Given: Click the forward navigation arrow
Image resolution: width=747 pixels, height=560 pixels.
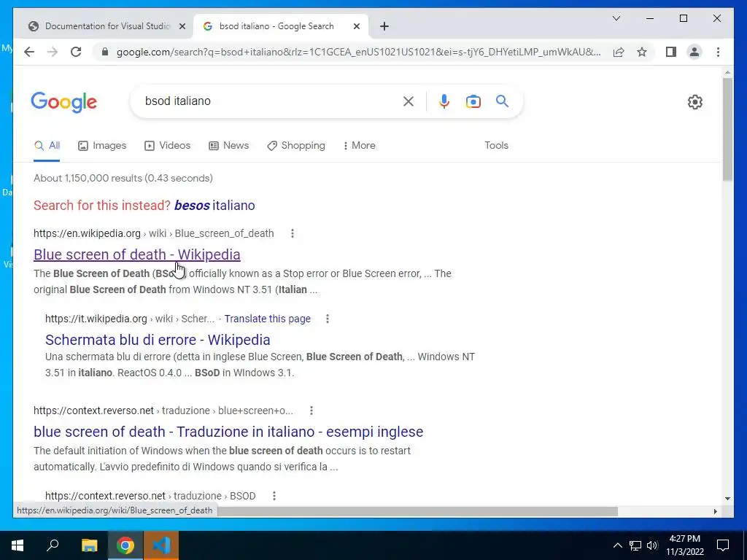Looking at the screenshot, I should click(x=53, y=52).
